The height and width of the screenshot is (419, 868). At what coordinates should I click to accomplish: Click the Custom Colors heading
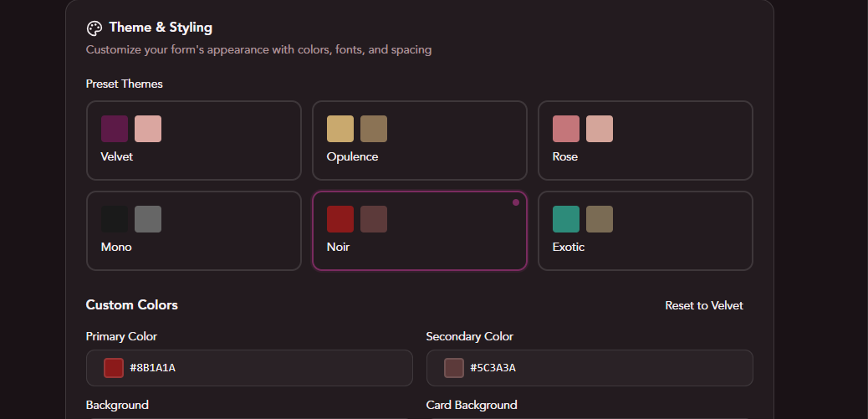pyautogui.click(x=132, y=305)
